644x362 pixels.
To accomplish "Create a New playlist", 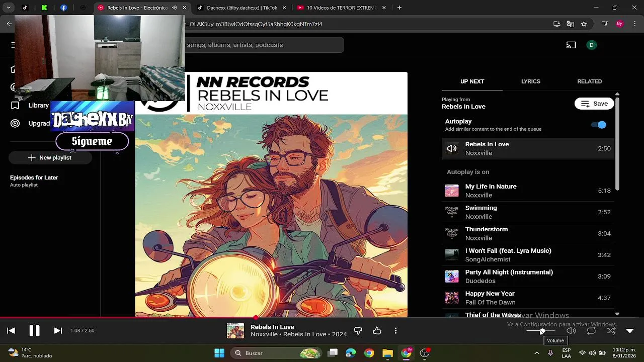I will coord(50,157).
